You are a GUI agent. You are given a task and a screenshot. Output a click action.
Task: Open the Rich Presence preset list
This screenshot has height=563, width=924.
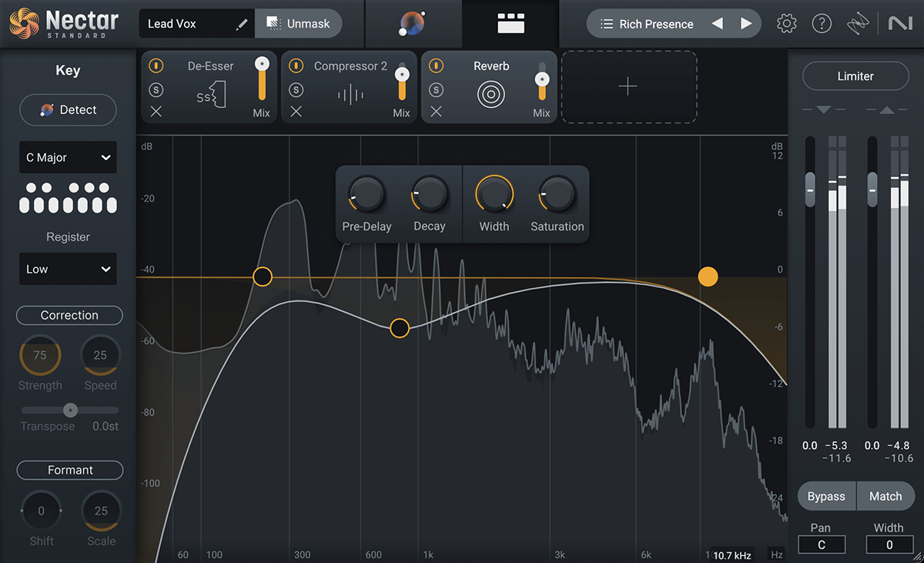pyautogui.click(x=647, y=24)
